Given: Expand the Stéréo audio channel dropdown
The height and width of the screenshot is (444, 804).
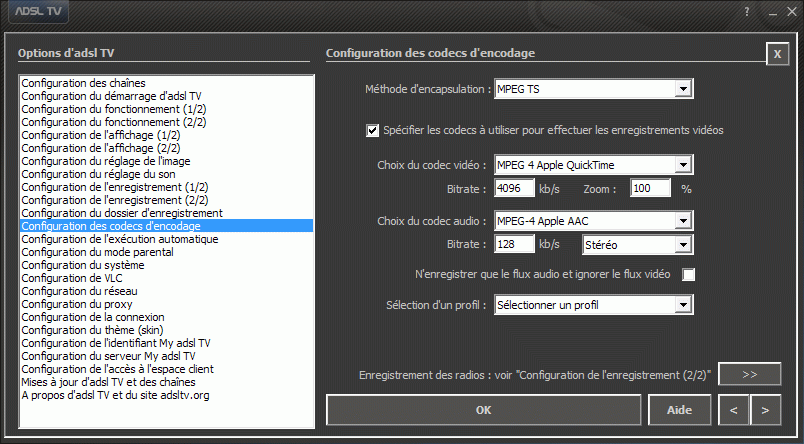Looking at the screenshot, I should (x=638, y=245).
